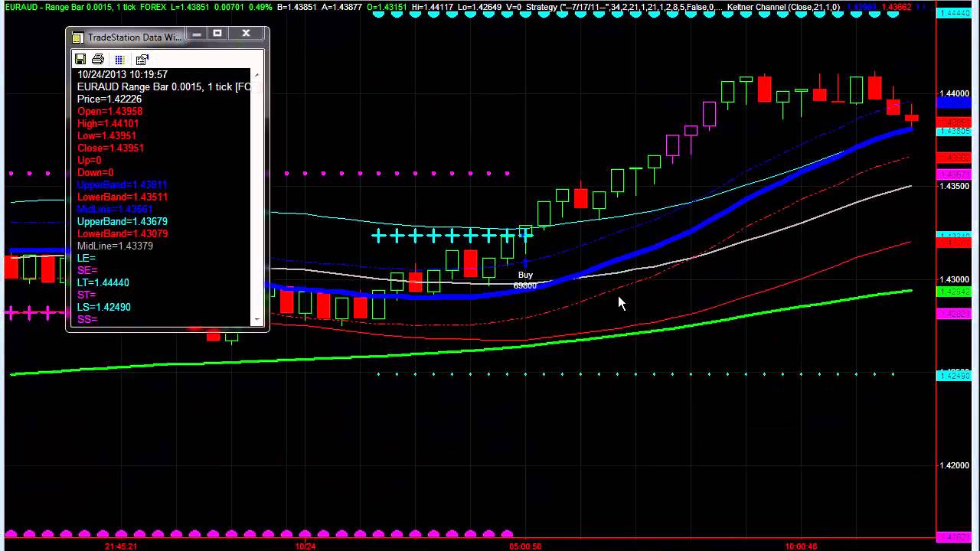Click the Keltner Channel indicator label in header

(x=784, y=7)
